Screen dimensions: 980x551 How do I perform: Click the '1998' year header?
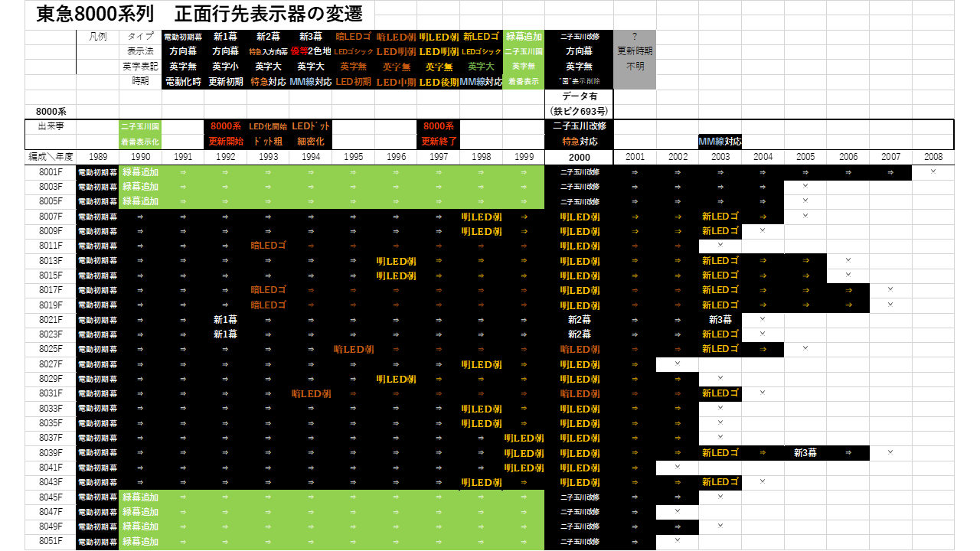pyautogui.click(x=481, y=157)
